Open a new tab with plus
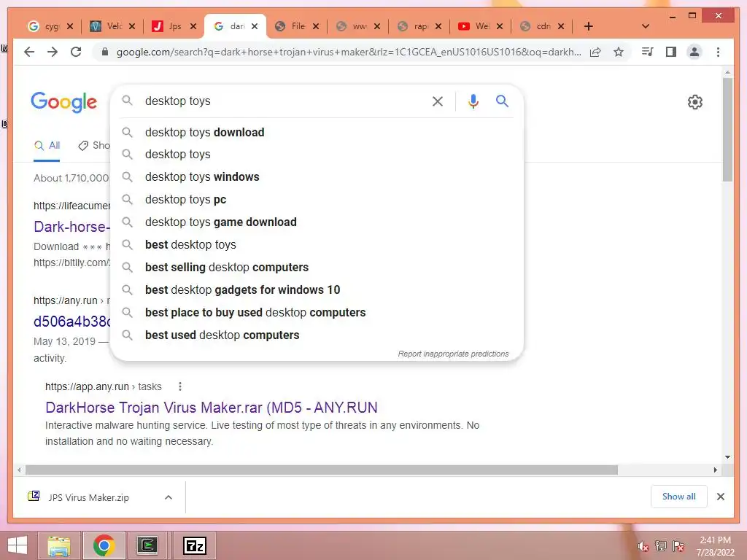This screenshot has height=560, width=747. tap(589, 26)
